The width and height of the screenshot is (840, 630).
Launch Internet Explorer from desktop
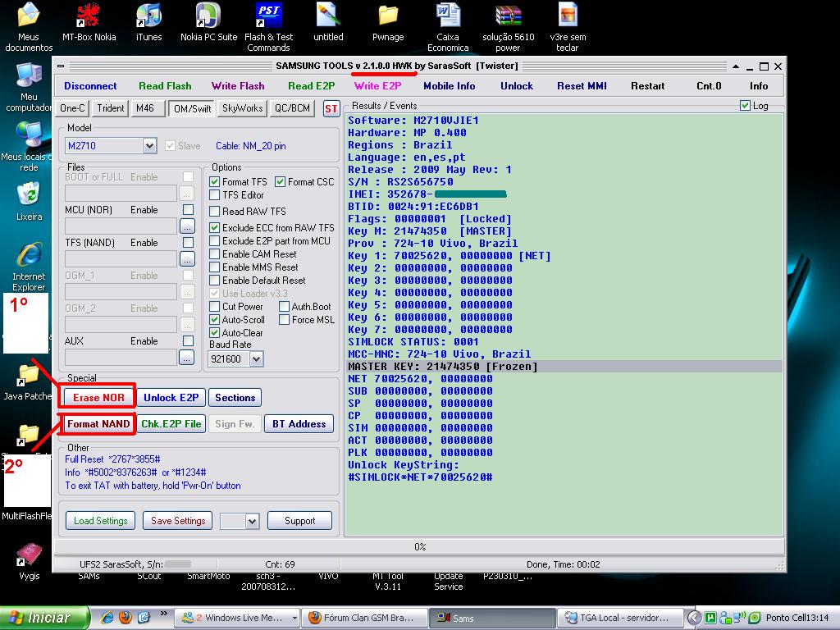[29, 267]
